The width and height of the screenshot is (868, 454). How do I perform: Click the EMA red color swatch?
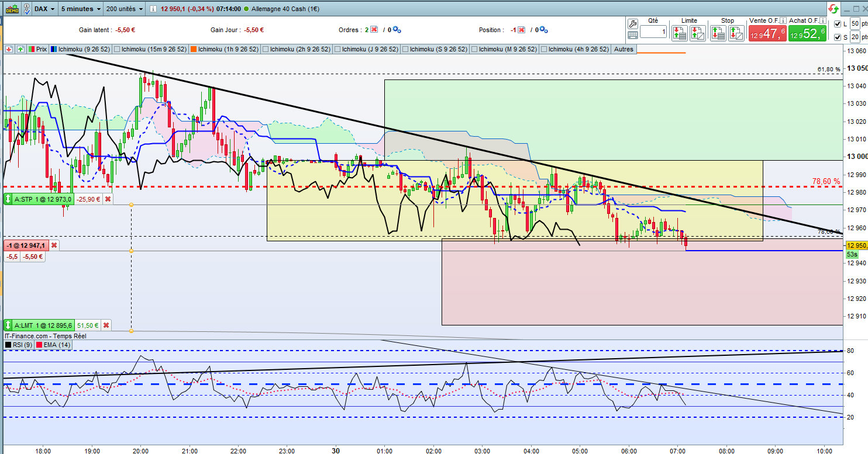click(x=39, y=345)
